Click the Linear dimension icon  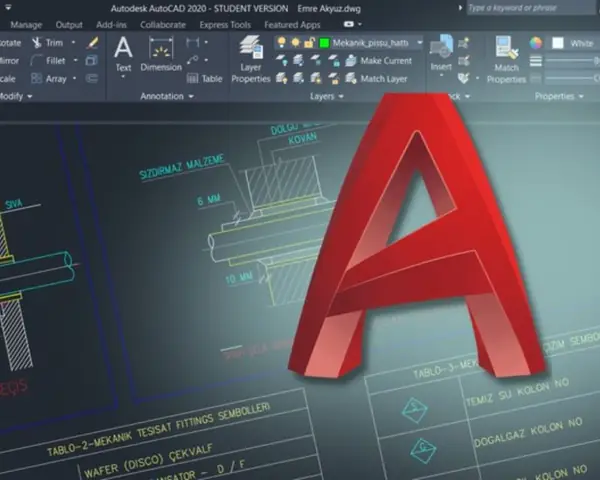point(193,42)
